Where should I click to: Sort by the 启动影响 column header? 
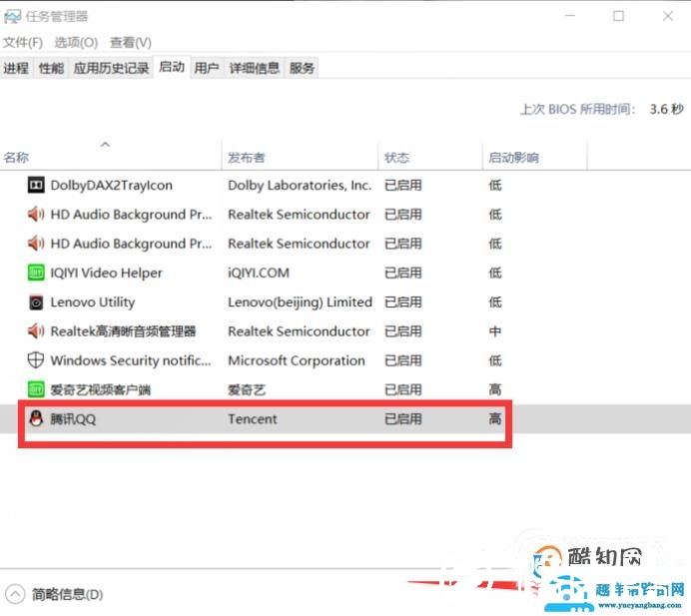pos(535,155)
